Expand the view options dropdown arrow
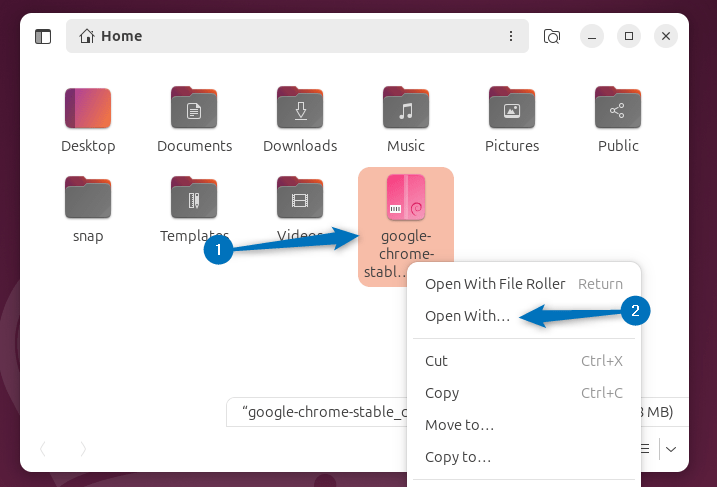 [x=671, y=449]
